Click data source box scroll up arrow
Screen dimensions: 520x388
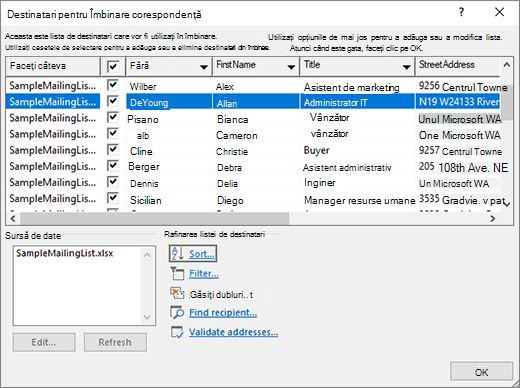pyautogui.click(x=147, y=255)
